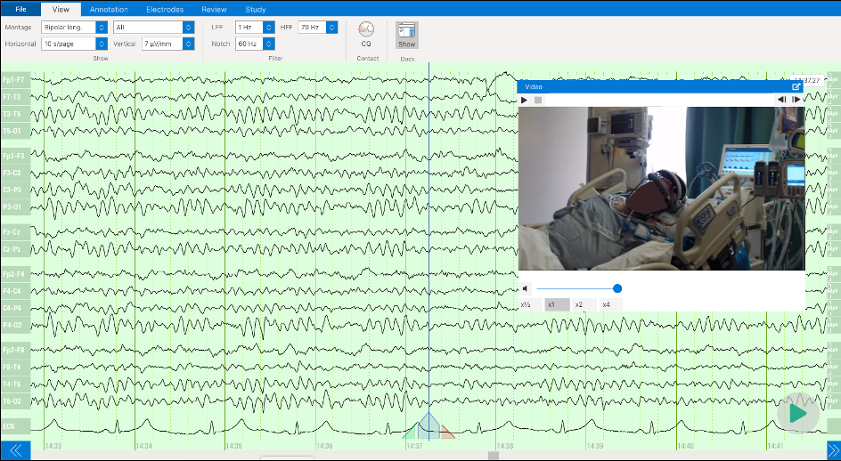Screen dimensions: 841x461
Task: Change Horizontal scale from 10 s/page
Action: tap(75, 43)
